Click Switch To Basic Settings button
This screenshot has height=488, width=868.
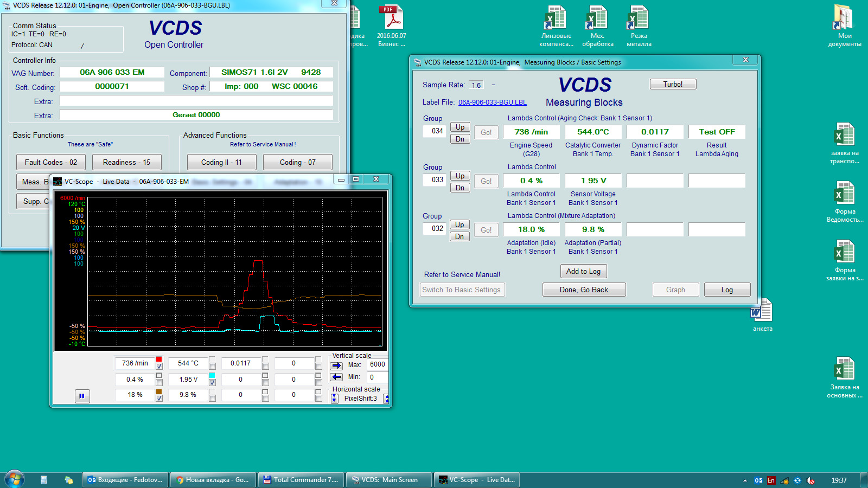tap(462, 290)
